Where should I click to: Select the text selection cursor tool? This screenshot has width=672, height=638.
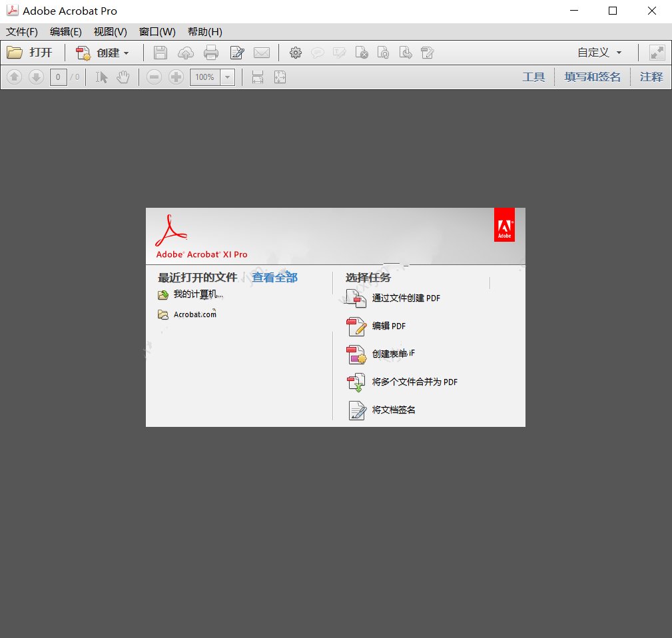[102, 77]
